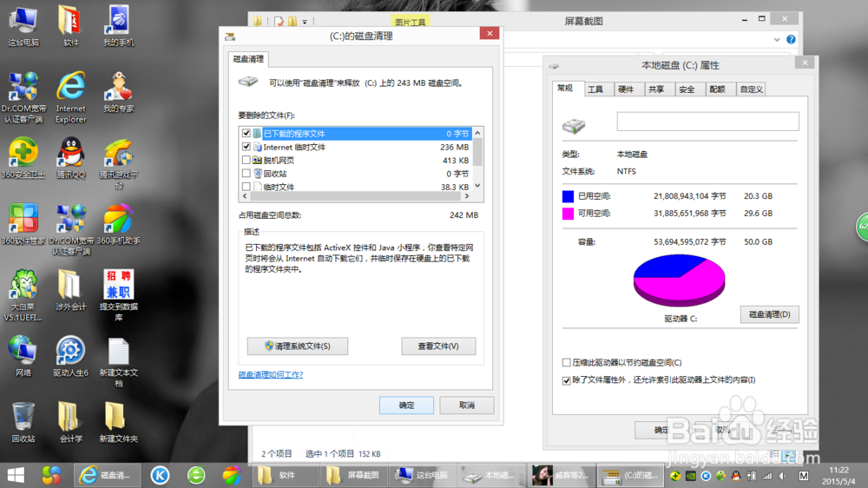The width and height of the screenshot is (868, 488).
Task: Click 取消 in the disk cleanup dialog
Action: point(467,406)
